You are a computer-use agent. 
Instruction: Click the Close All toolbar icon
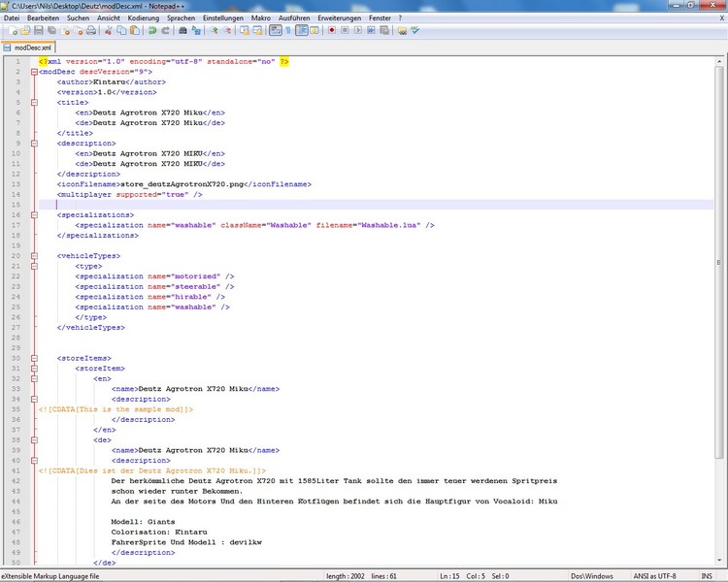point(78,31)
